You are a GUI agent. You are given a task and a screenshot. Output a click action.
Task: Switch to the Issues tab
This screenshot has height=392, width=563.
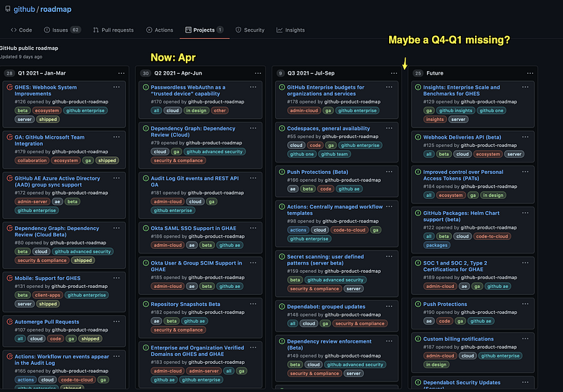click(x=62, y=30)
